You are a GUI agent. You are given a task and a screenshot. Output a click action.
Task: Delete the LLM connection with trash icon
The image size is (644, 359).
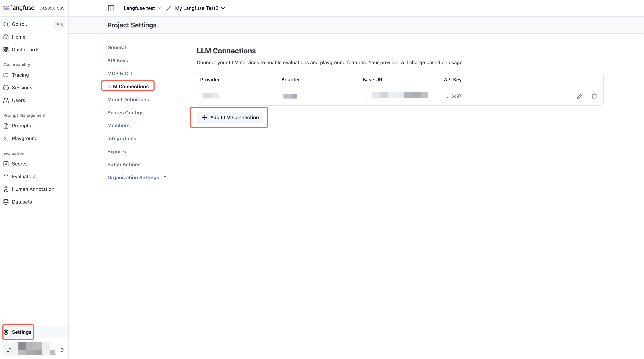(x=594, y=96)
